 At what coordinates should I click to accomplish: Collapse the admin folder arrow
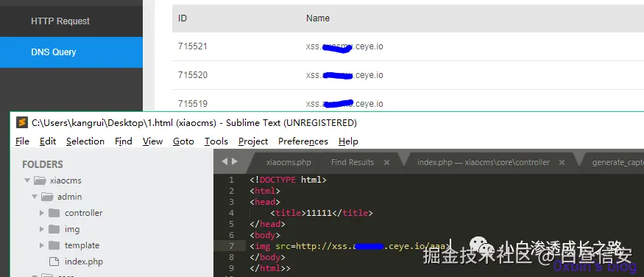(x=35, y=197)
